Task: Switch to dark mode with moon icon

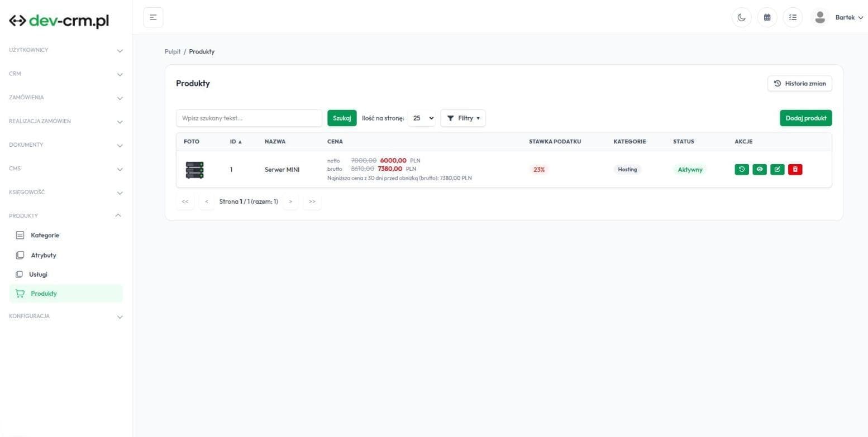Action: [741, 17]
